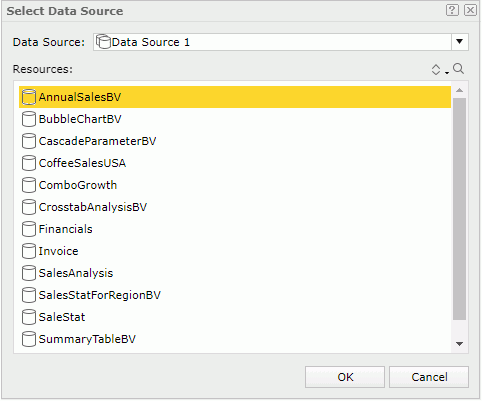Image resolution: width=482 pixels, height=401 pixels.
Task: Click the Cancel button
Action: (429, 377)
